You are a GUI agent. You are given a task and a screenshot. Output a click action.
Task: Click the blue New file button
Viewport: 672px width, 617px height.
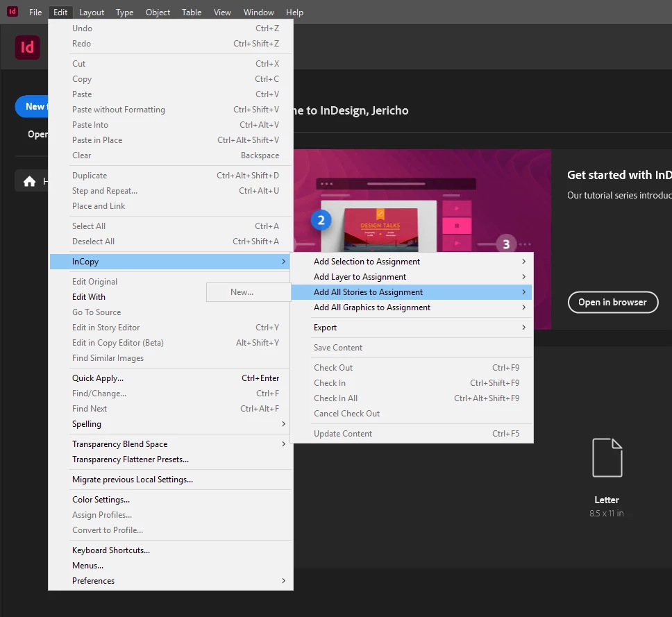[x=32, y=106]
